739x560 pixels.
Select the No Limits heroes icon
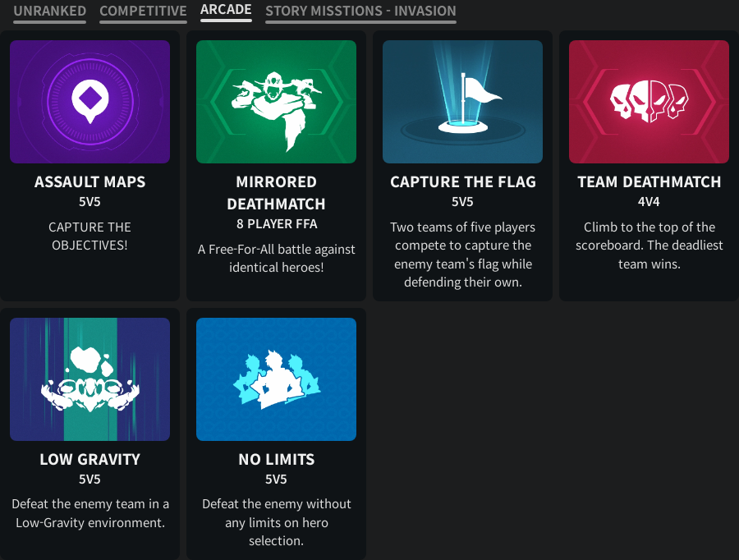[x=276, y=379]
